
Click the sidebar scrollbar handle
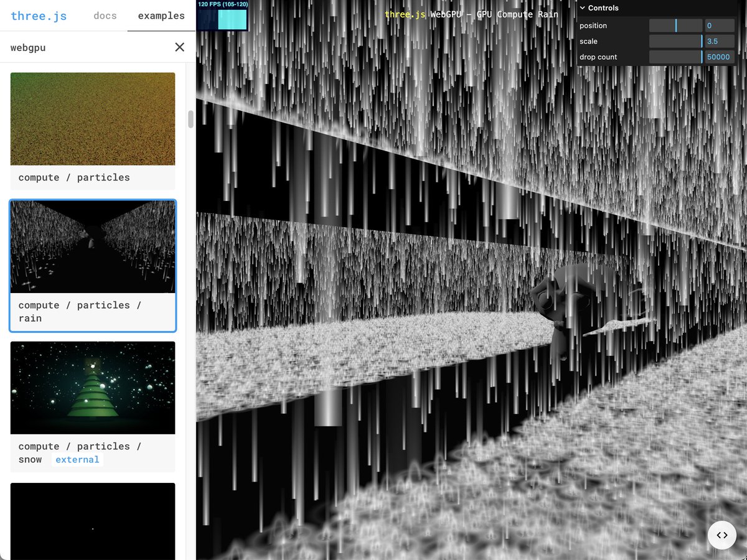point(190,120)
